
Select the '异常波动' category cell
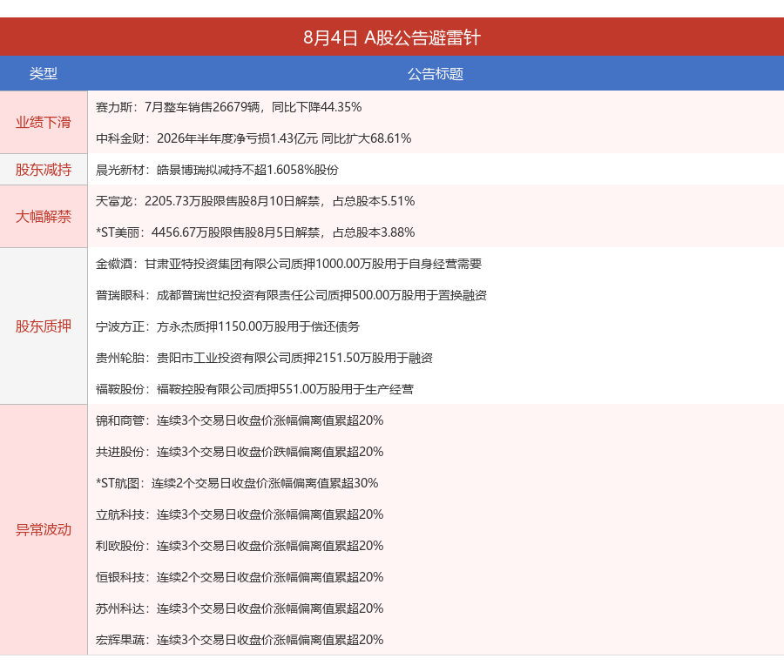tap(44, 529)
